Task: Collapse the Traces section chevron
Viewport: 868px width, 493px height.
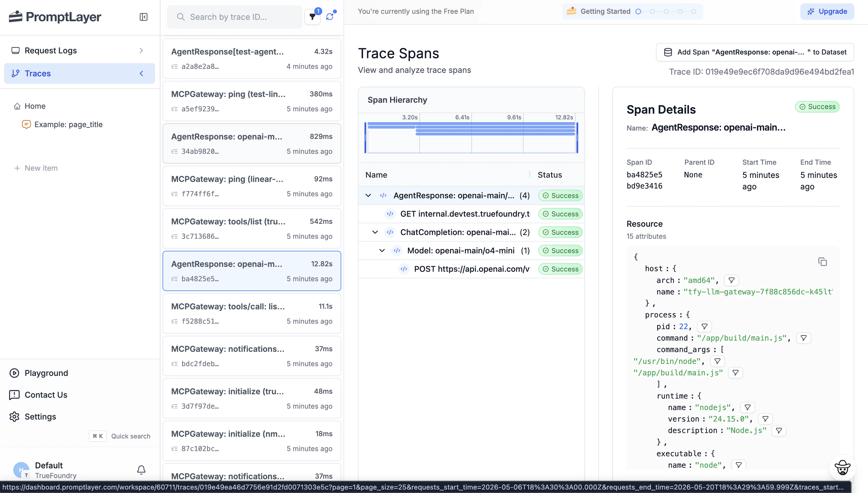Action: (141, 73)
